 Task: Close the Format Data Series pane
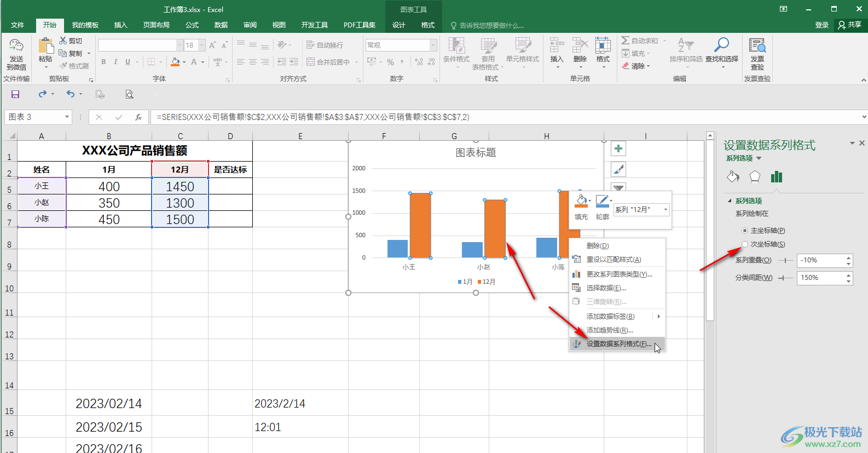[x=862, y=143]
